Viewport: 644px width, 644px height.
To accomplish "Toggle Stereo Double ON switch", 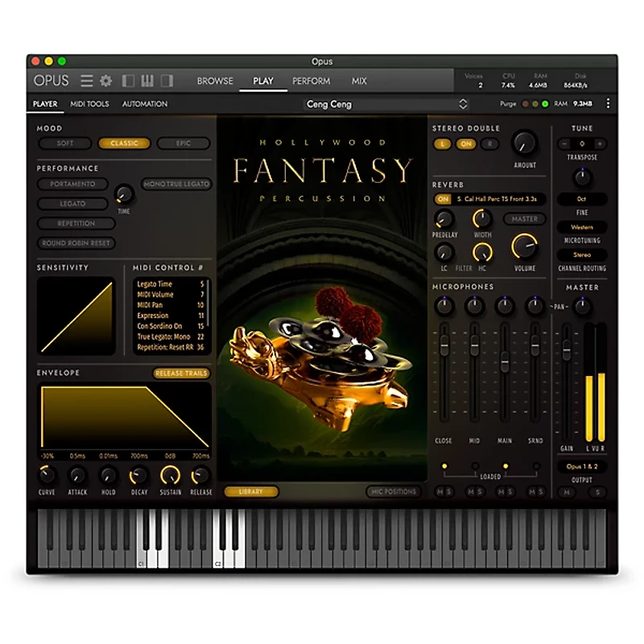I will pyautogui.click(x=466, y=144).
